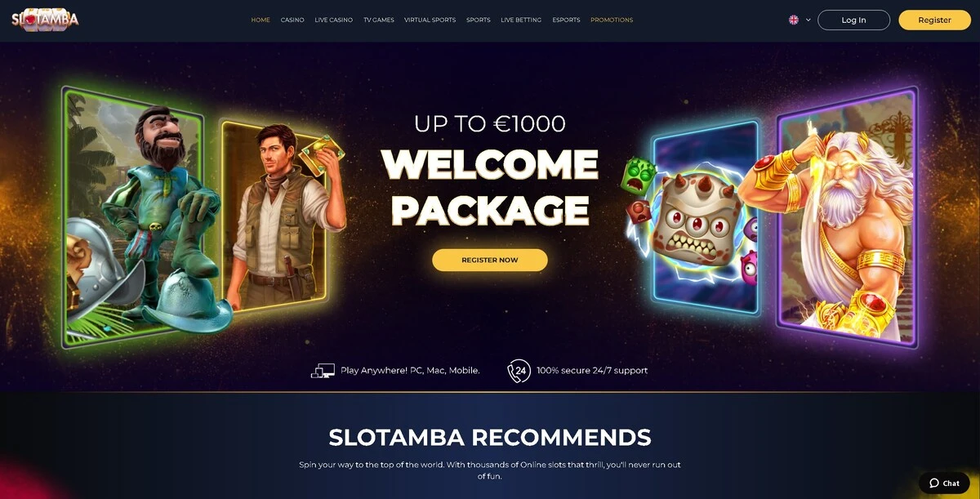Click the UK flag language icon

coord(793,20)
